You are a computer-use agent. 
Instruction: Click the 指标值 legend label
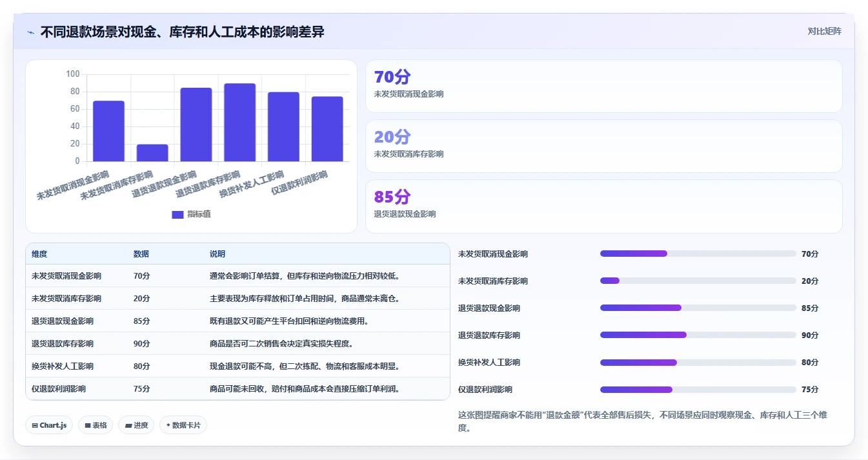[199, 214]
